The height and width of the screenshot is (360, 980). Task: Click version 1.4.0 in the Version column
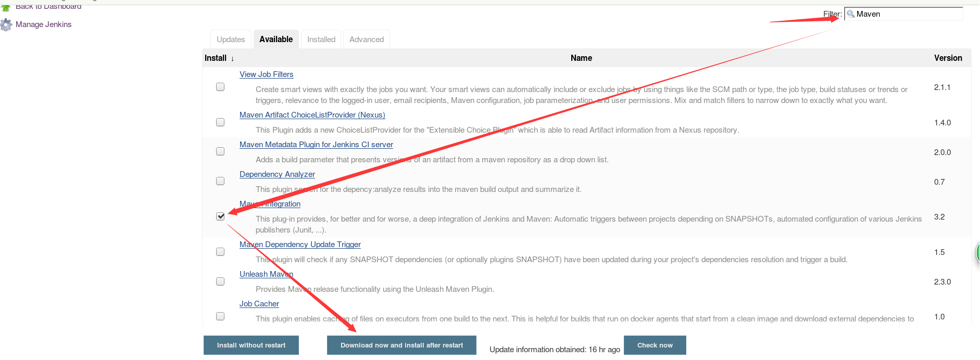tap(943, 123)
